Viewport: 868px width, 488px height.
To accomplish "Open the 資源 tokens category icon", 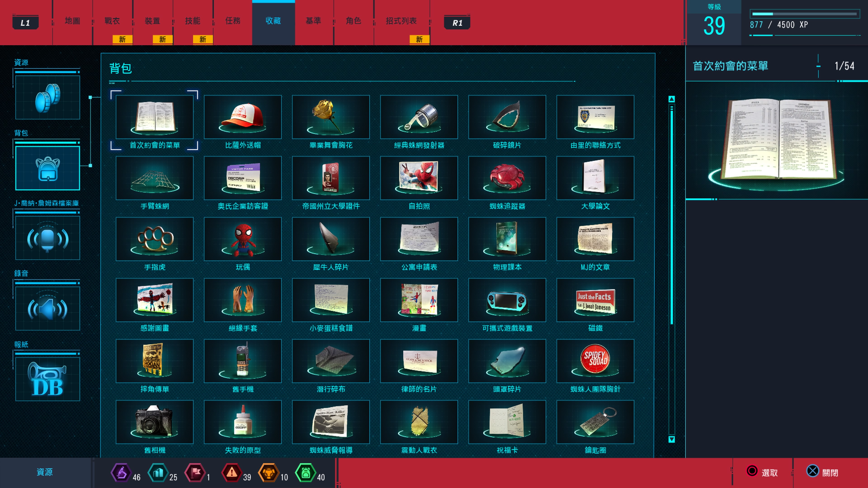I will [47, 97].
